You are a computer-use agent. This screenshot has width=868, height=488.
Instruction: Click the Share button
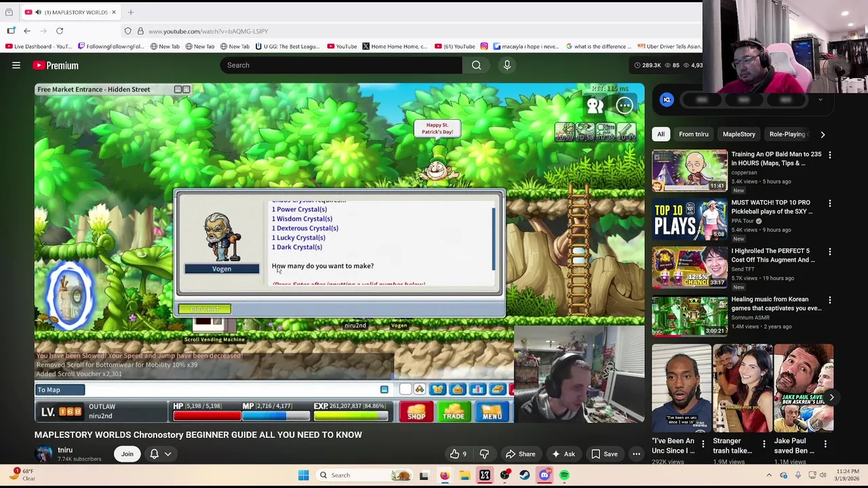tap(520, 454)
